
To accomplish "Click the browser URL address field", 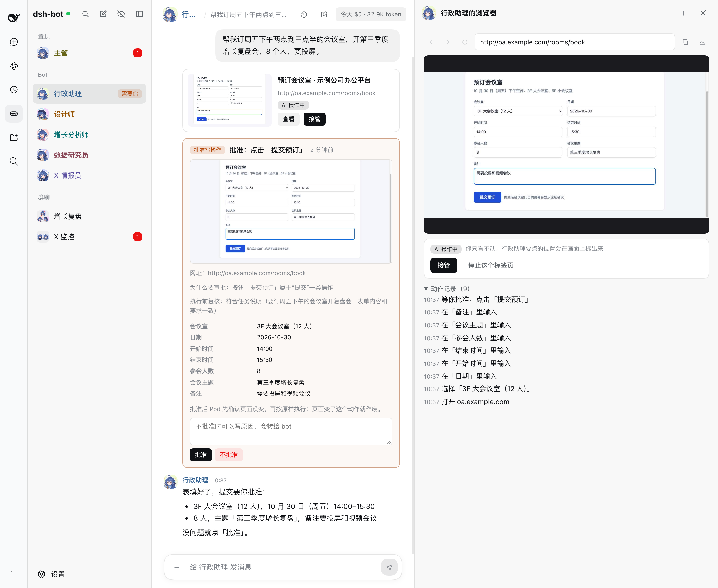I will [x=575, y=42].
